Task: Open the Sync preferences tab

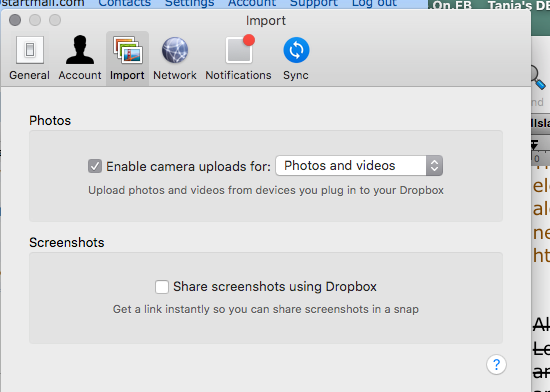Action: click(x=296, y=59)
